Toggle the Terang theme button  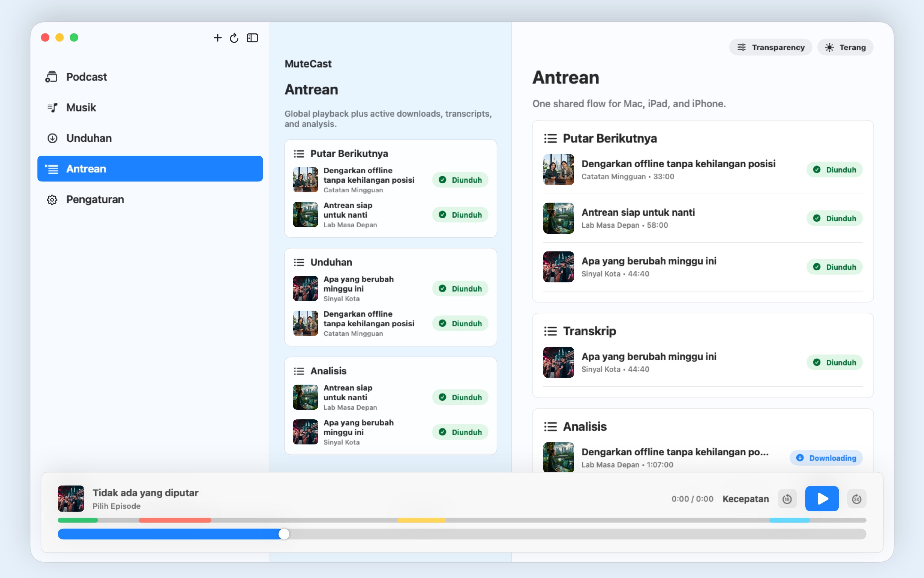click(845, 47)
